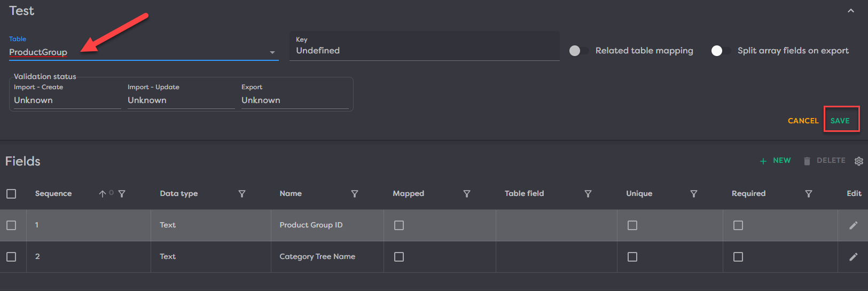Collapse the Test panel with the chevron
Viewport: 868px width, 291px height.
850,11
